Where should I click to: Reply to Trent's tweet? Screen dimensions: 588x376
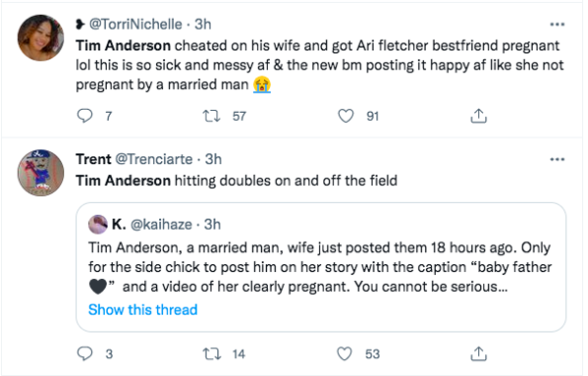[x=85, y=353]
